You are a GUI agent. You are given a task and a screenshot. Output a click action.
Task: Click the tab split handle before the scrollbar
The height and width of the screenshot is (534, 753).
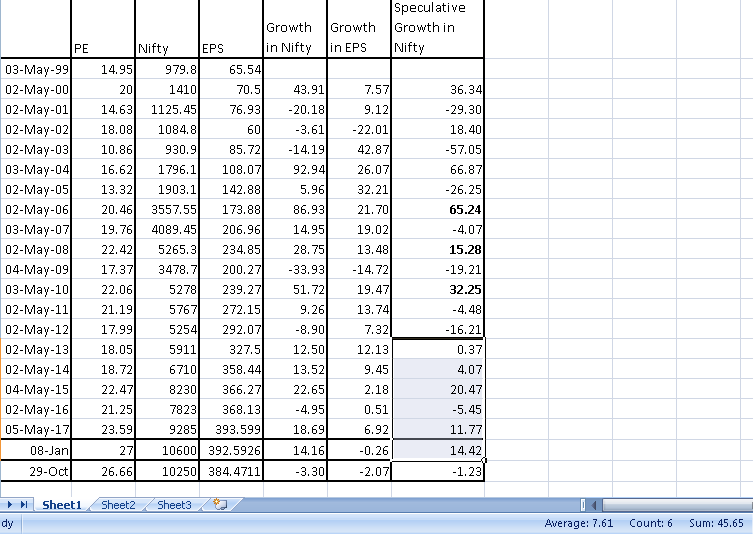(x=582, y=505)
